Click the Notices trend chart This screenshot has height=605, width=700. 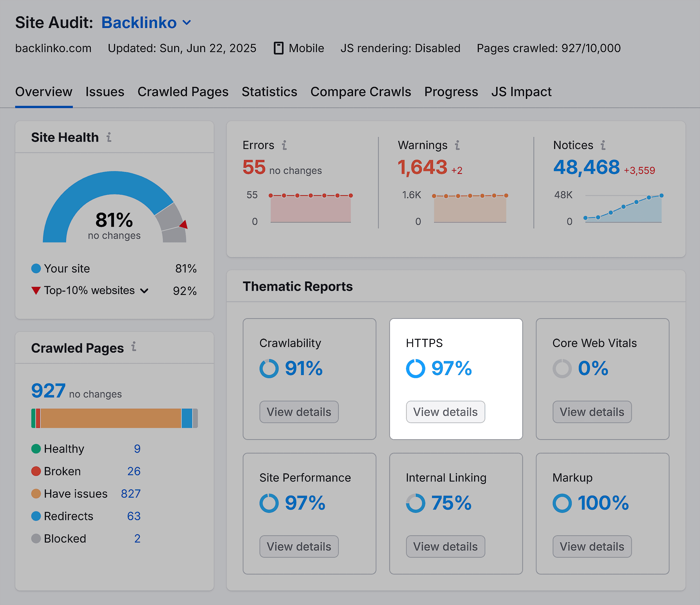(623, 209)
